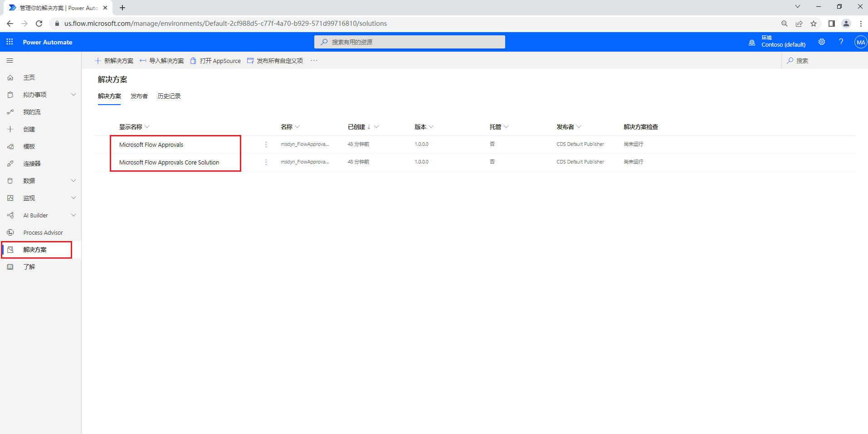Open Chrome's three-dot menu

click(861, 24)
